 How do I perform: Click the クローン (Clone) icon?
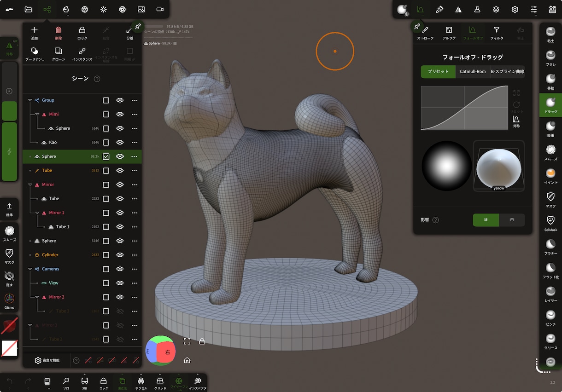click(59, 54)
